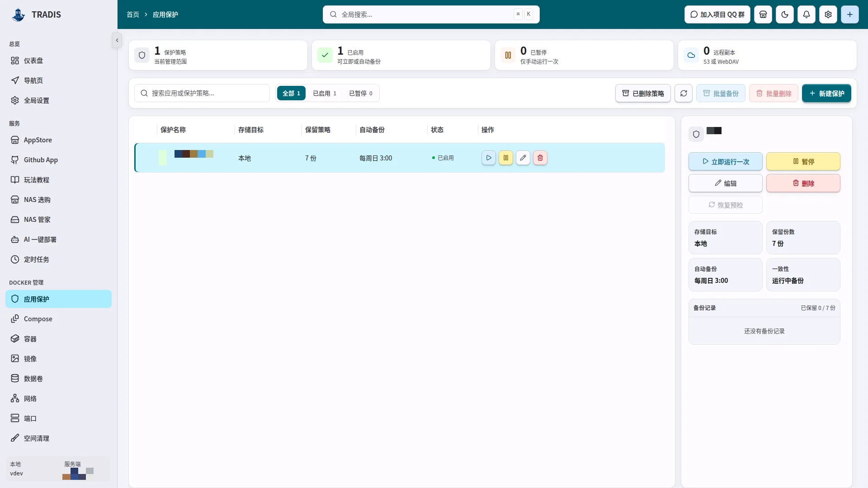Open AppStore in the sidebar

click(x=59, y=140)
